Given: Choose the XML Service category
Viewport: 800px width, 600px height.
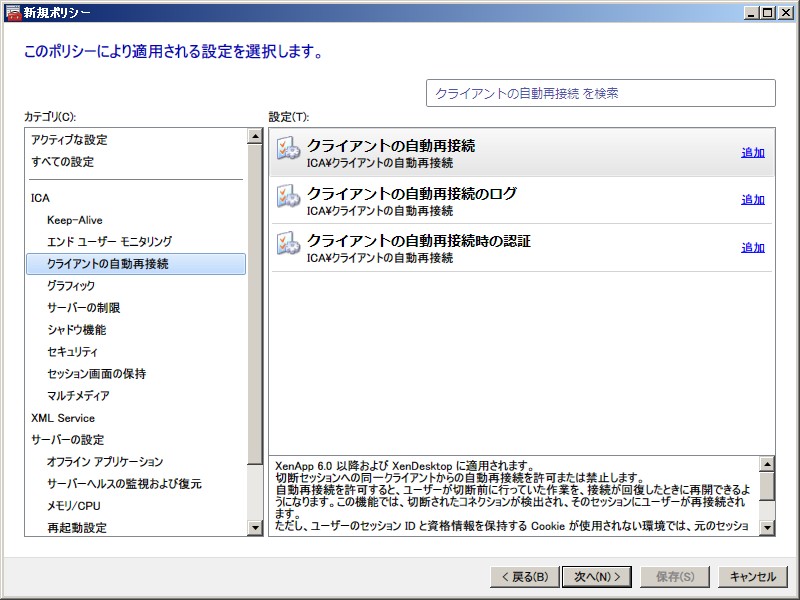Looking at the screenshot, I should (x=63, y=418).
